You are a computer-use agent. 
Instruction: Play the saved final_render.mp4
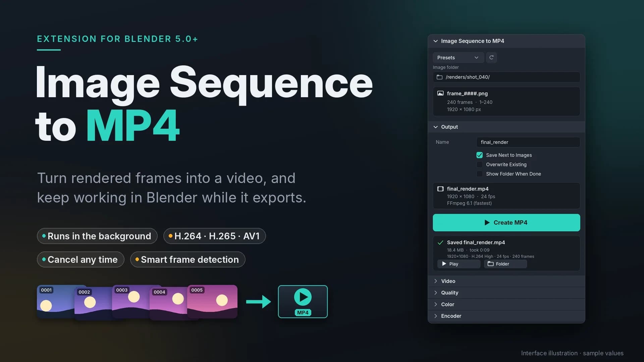459,264
